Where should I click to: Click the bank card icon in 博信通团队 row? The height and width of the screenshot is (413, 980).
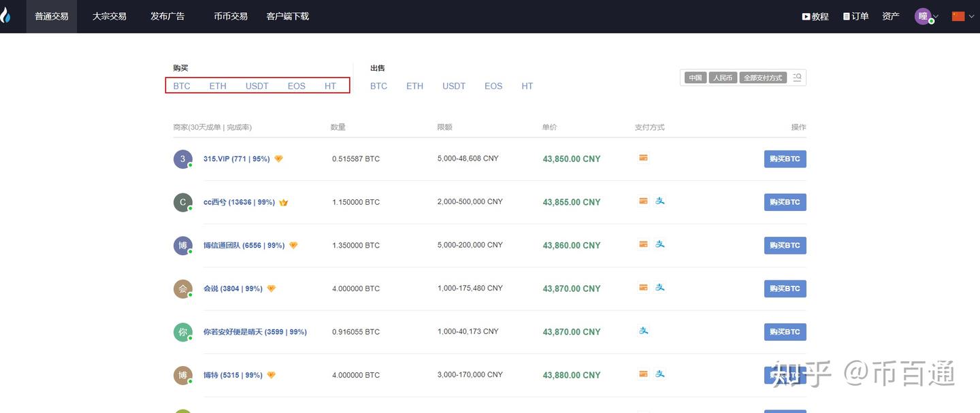(643, 244)
